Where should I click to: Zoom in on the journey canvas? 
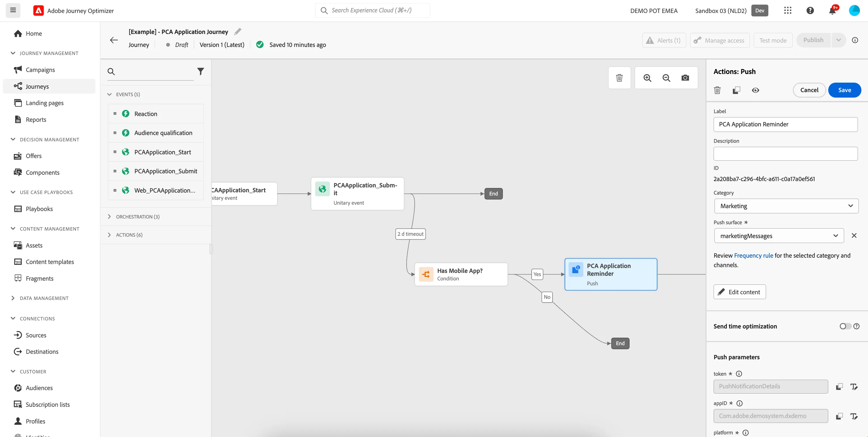(x=647, y=78)
